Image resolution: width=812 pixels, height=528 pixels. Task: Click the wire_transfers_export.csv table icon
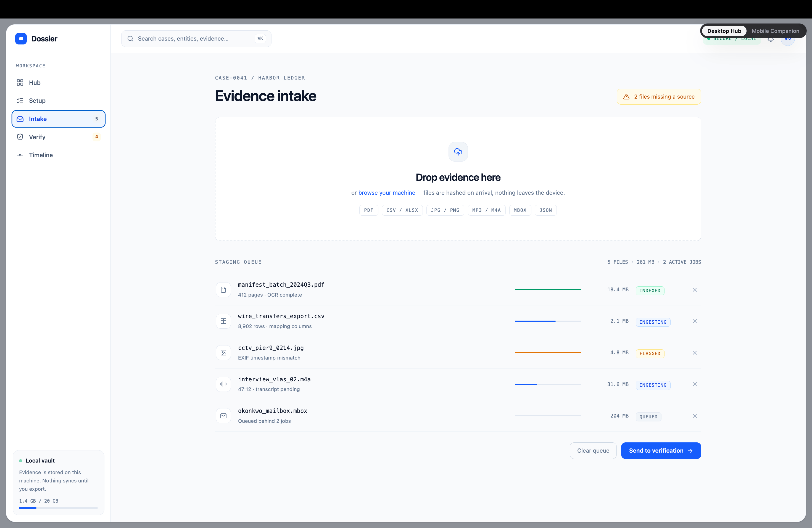pos(223,321)
